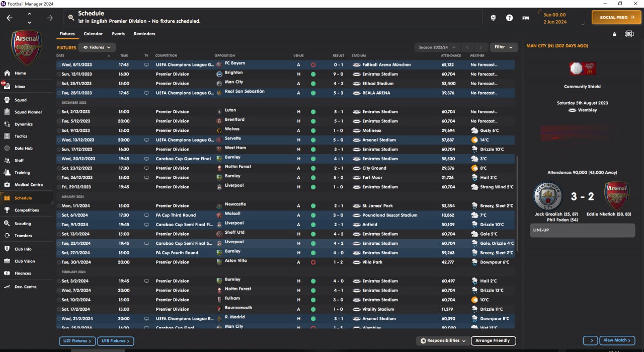
Task: Open Training in the sidebar
Action: pyautogui.click(x=22, y=172)
